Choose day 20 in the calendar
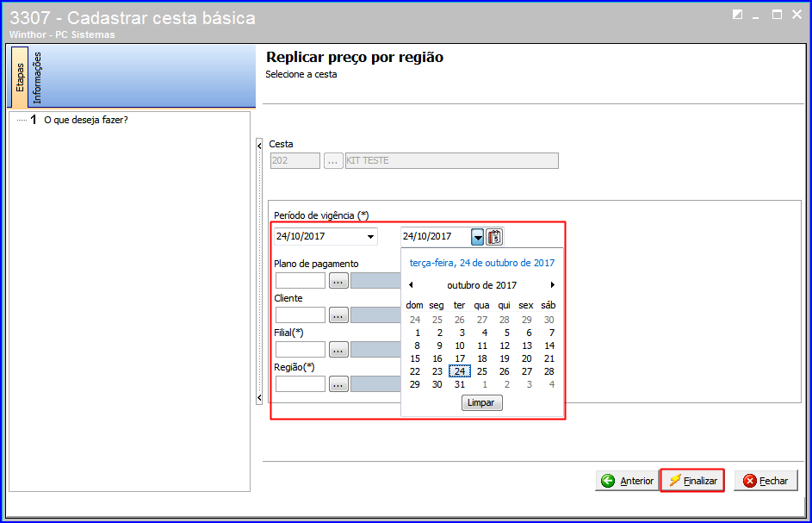 527,358
